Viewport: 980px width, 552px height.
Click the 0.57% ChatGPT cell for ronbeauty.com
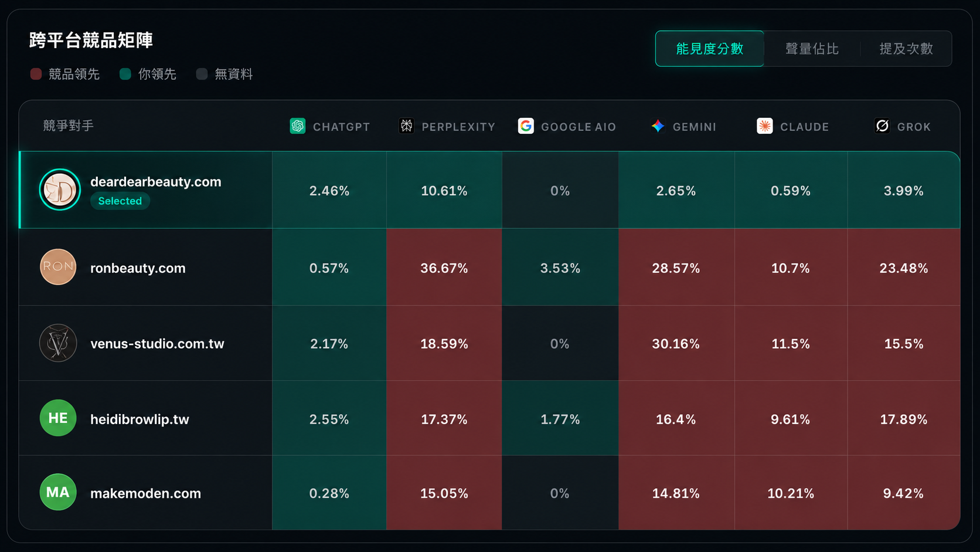(x=329, y=267)
